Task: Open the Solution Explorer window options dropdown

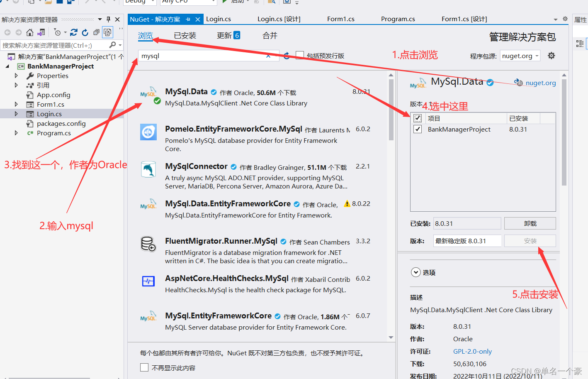Action: pyautogui.click(x=100, y=20)
